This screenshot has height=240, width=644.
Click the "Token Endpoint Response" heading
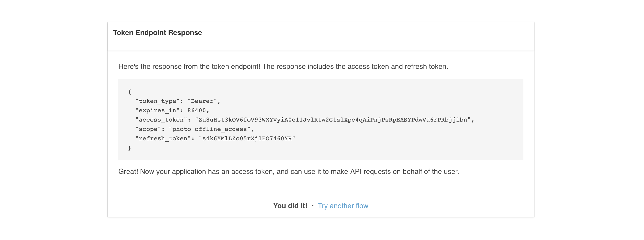pos(157,33)
